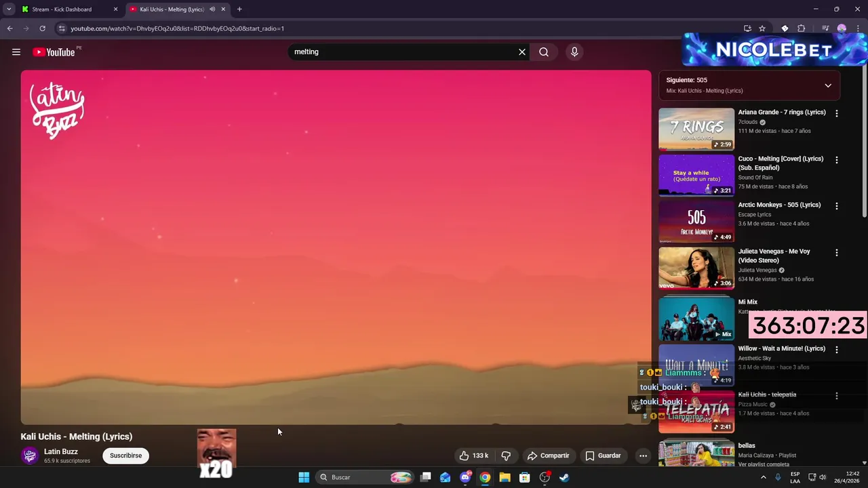This screenshot has width=868, height=488.
Task: Play the 7 Rings thumbnail video
Action: pos(696,129)
